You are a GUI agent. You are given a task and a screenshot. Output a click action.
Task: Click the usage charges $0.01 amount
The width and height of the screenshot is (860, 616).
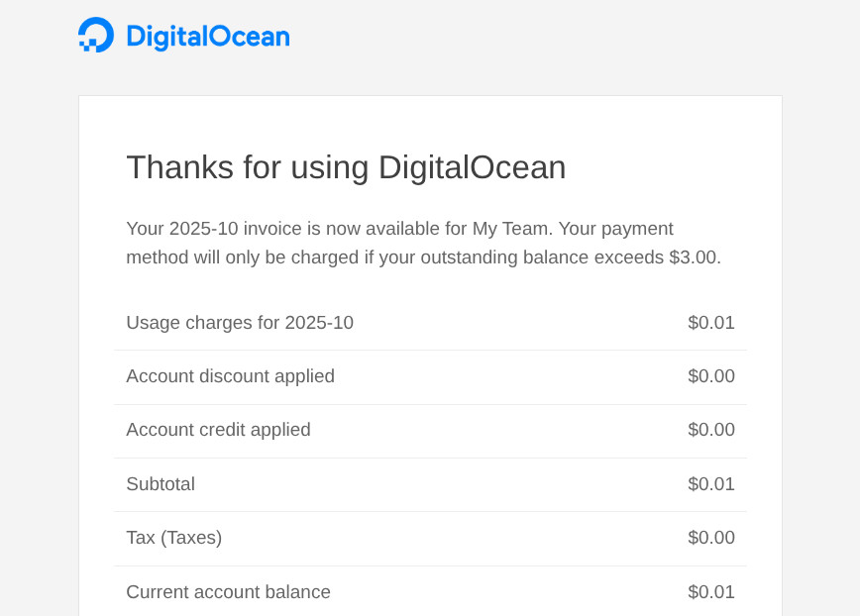(x=711, y=323)
